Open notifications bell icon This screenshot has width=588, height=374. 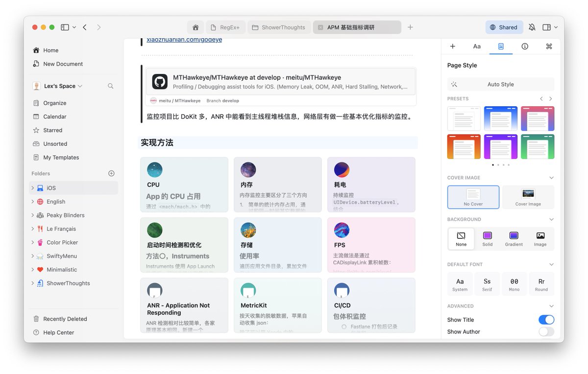coord(532,27)
